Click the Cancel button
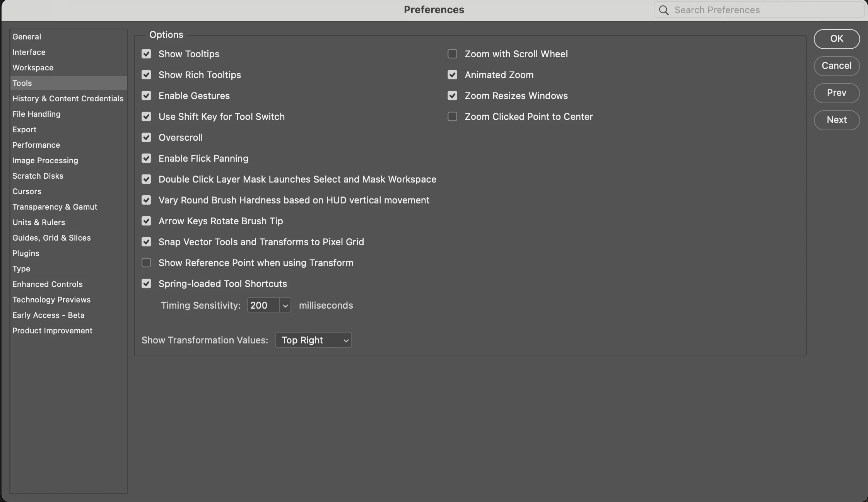The width and height of the screenshot is (868, 502). tap(836, 66)
